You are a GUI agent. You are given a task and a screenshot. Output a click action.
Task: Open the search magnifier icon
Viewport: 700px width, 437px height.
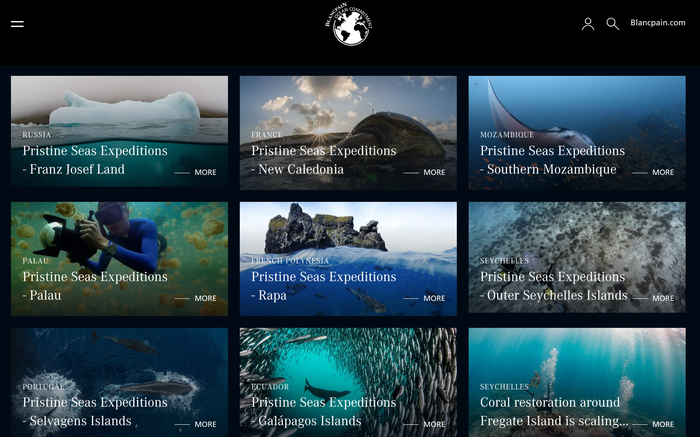tap(612, 24)
